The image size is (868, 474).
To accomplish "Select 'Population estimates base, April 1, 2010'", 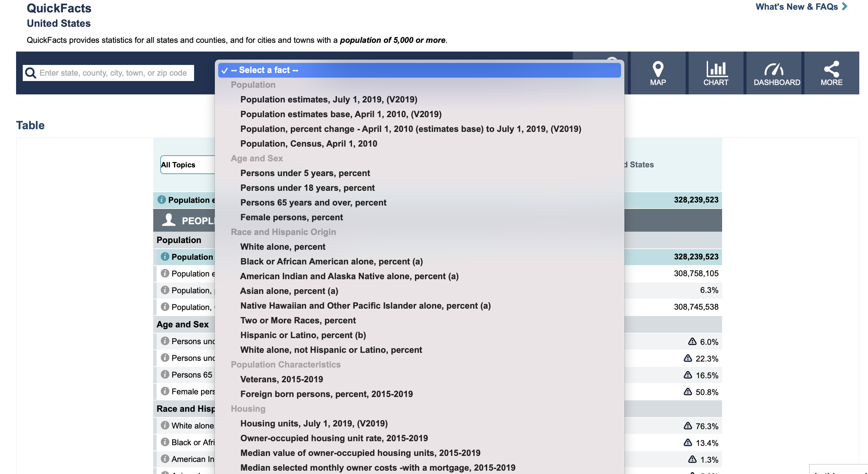I will [x=341, y=114].
